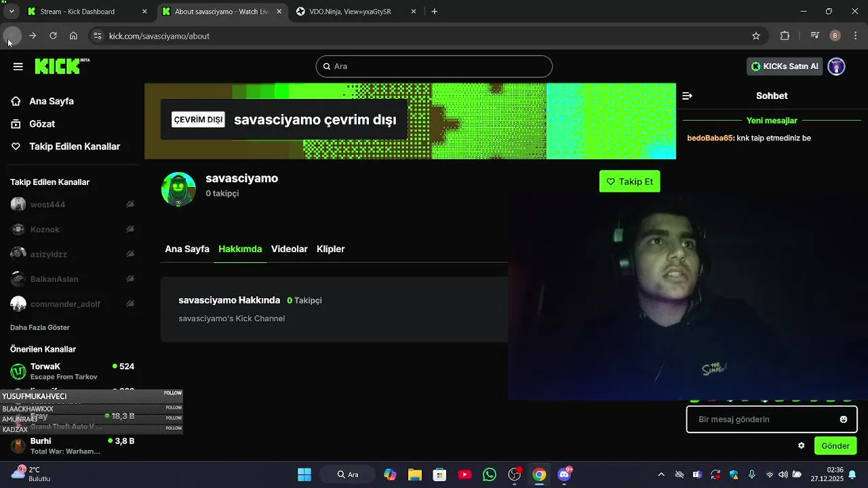Open TorwaK channel avatar
This screenshot has width=868, height=488.
point(18,371)
